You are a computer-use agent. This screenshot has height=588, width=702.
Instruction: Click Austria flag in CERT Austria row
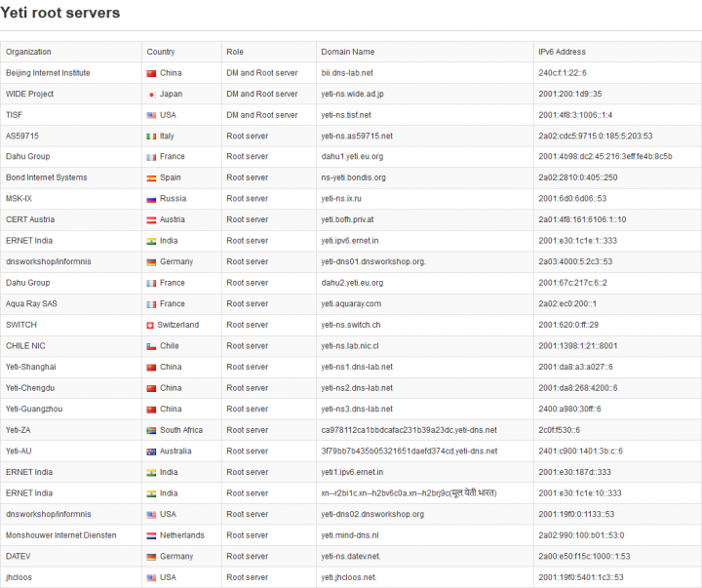coord(151,220)
